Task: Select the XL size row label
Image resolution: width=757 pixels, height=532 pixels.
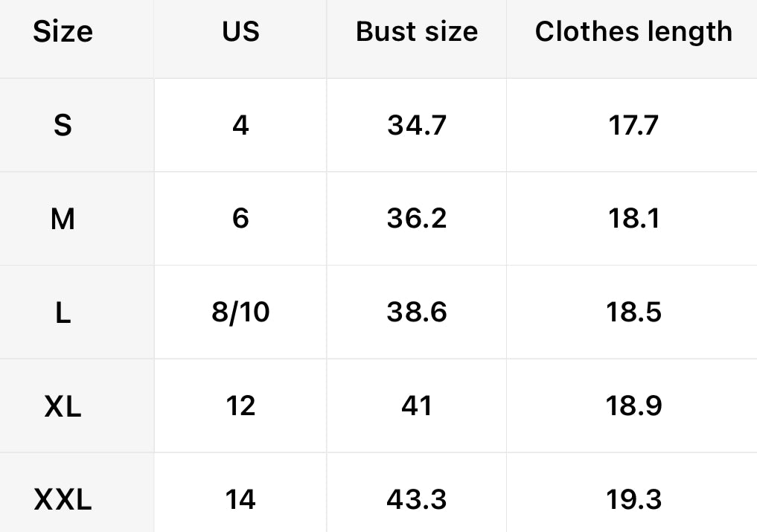Action: click(x=63, y=406)
